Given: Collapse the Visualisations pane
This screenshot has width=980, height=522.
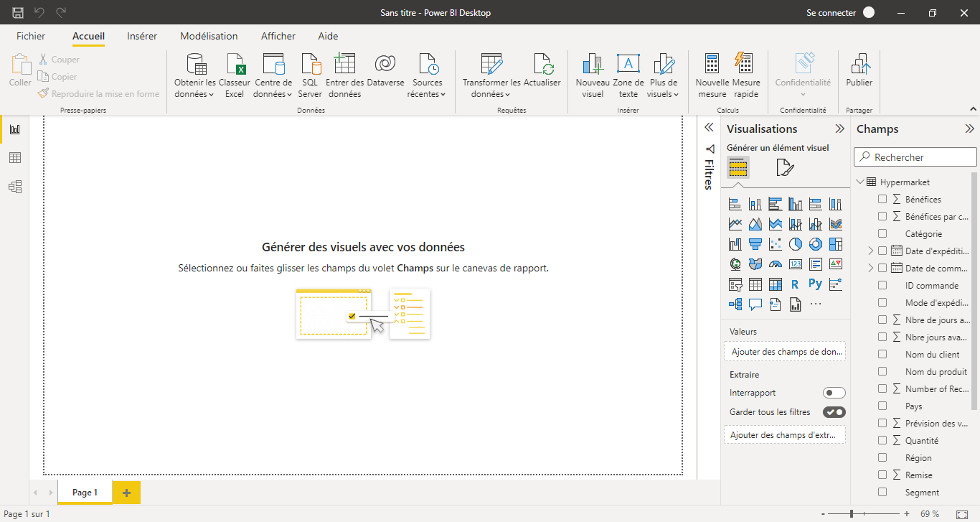Looking at the screenshot, I should coord(840,129).
